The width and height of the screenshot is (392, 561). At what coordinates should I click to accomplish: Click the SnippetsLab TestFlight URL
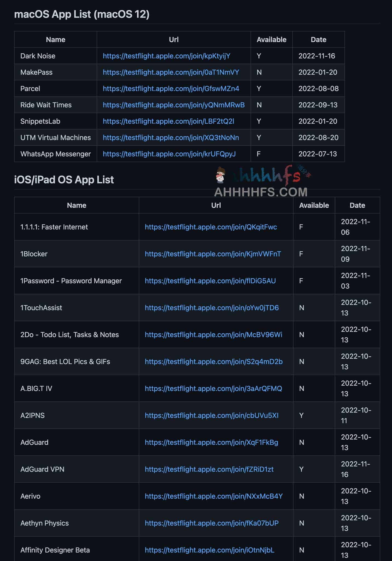coord(168,121)
